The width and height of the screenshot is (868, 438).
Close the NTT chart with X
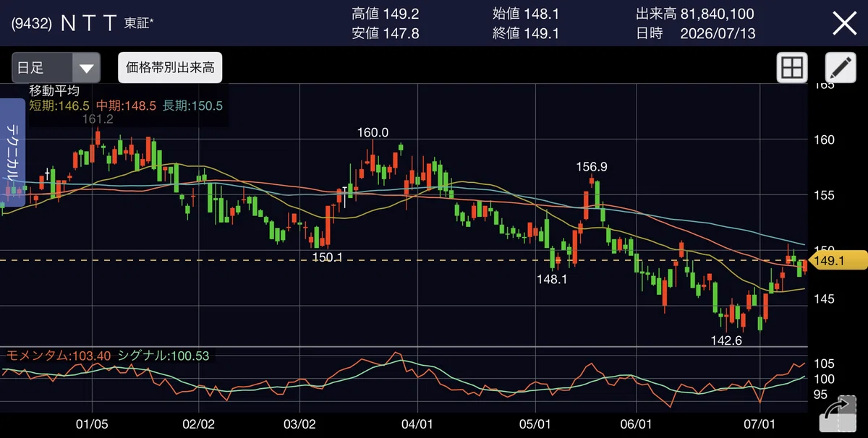click(844, 23)
